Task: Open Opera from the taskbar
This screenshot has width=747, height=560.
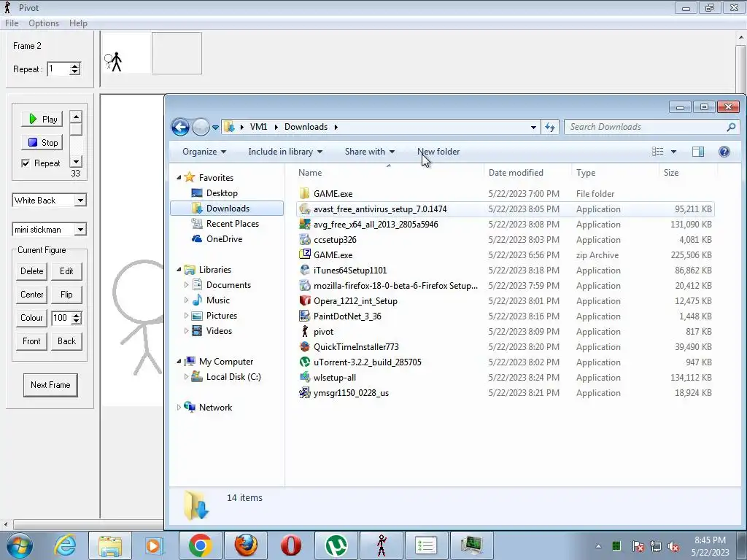Action: point(290,545)
